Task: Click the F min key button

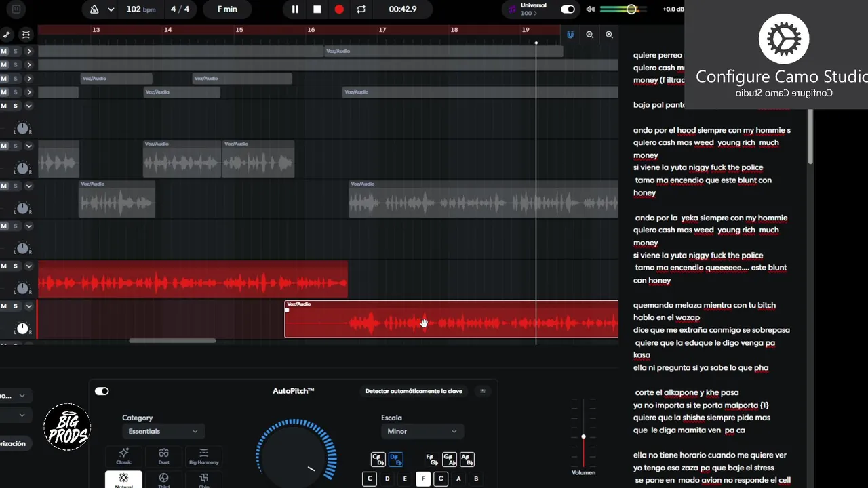Action: tap(227, 9)
